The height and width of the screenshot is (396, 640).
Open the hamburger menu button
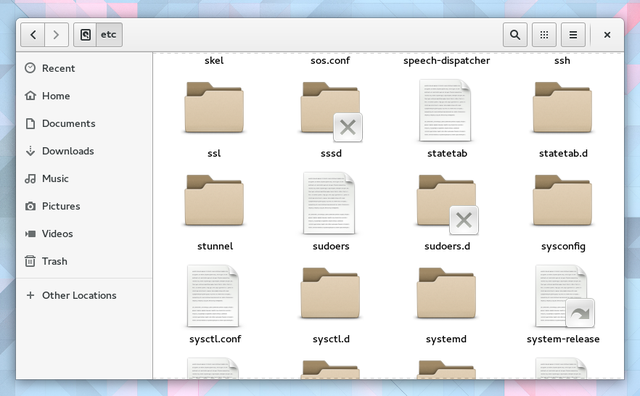point(573,35)
